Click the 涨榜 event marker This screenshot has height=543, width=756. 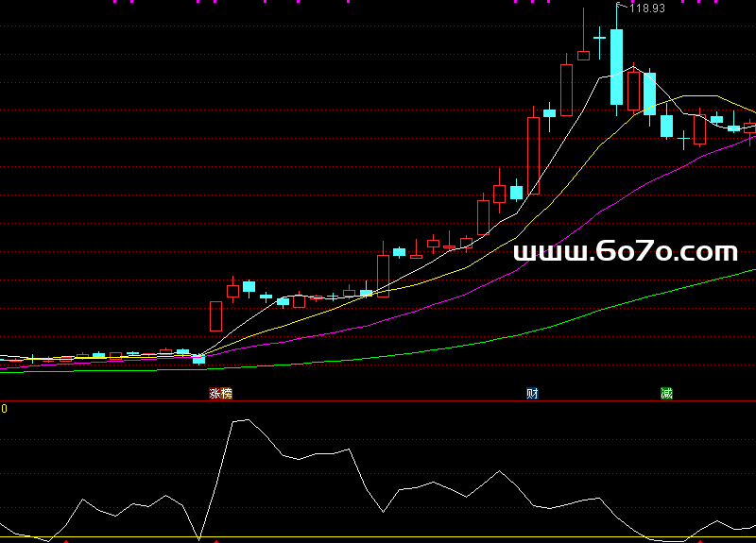click(x=219, y=393)
